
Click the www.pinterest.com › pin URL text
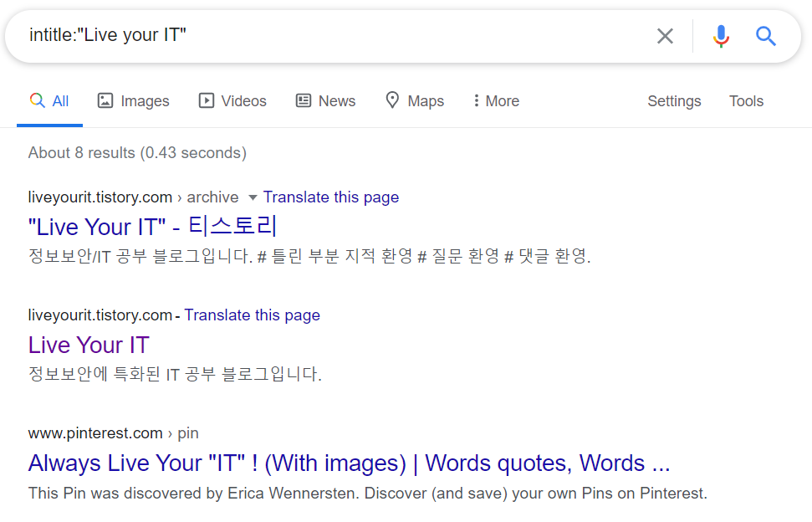coord(114,433)
